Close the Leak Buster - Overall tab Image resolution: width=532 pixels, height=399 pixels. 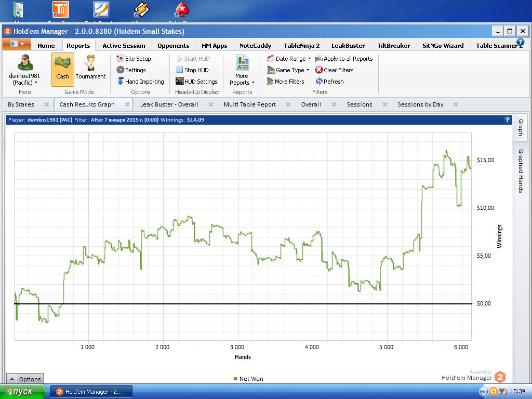pyautogui.click(x=211, y=104)
